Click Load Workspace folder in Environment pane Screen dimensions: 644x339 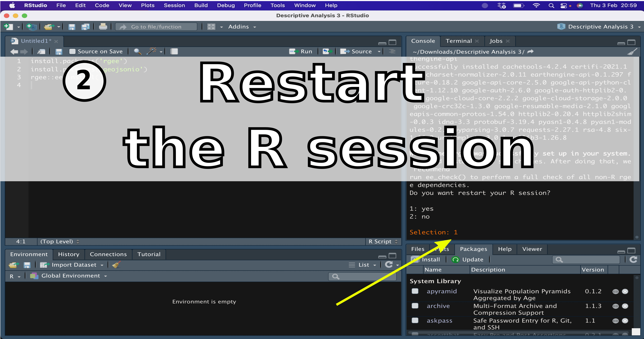pyautogui.click(x=14, y=265)
